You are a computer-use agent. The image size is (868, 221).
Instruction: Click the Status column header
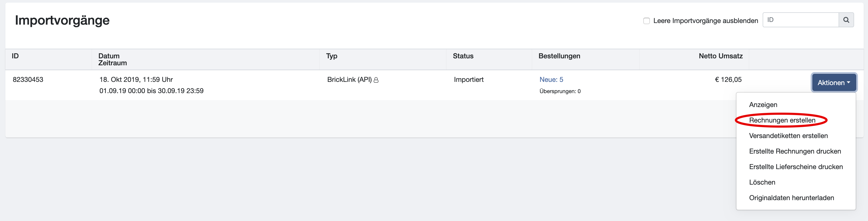(463, 56)
